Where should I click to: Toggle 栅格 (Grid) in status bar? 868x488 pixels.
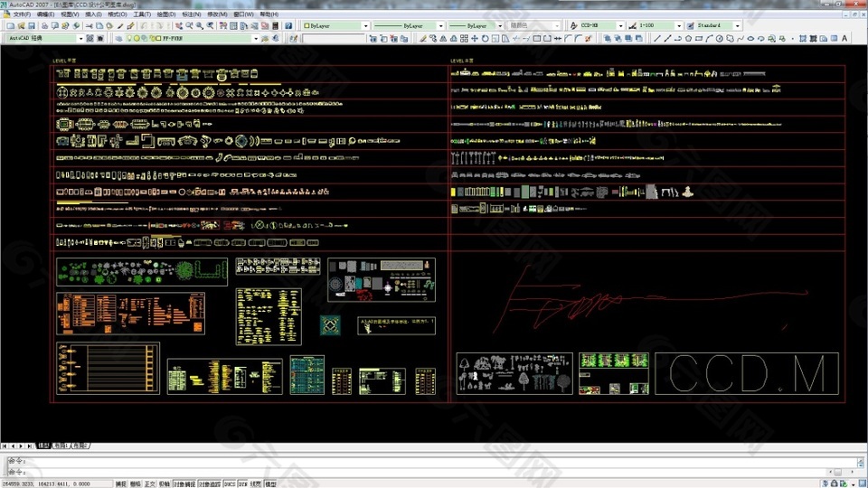pos(136,484)
